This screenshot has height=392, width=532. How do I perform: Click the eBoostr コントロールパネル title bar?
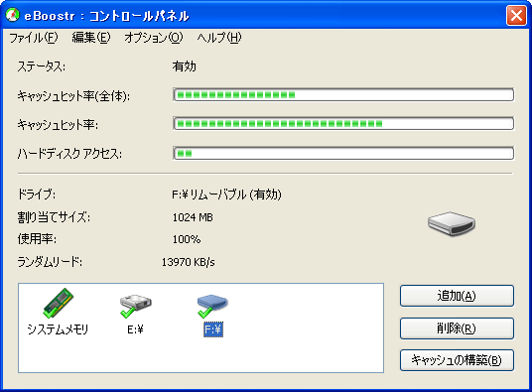coord(266,16)
